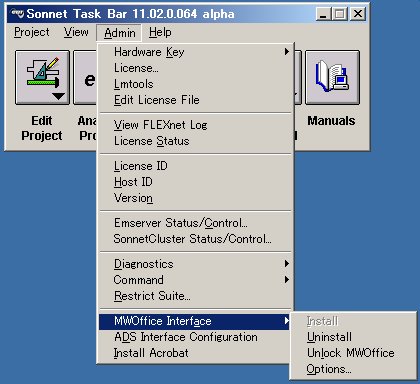Close the open Admin menu

pyautogui.click(x=120, y=33)
